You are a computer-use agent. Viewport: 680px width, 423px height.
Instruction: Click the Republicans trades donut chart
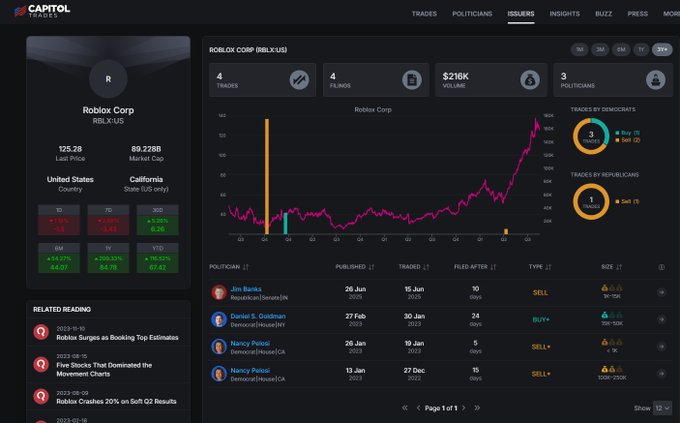tap(591, 202)
